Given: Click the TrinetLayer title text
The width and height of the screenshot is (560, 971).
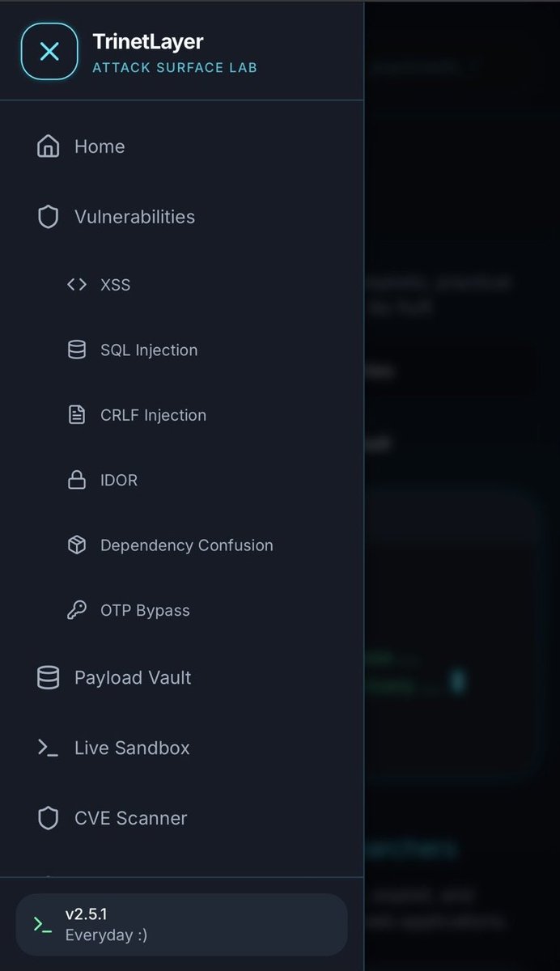Looking at the screenshot, I should pyautogui.click(x=148, y=42).
